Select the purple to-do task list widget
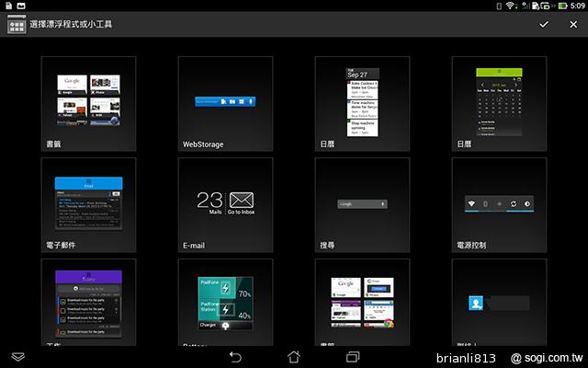 88,303
